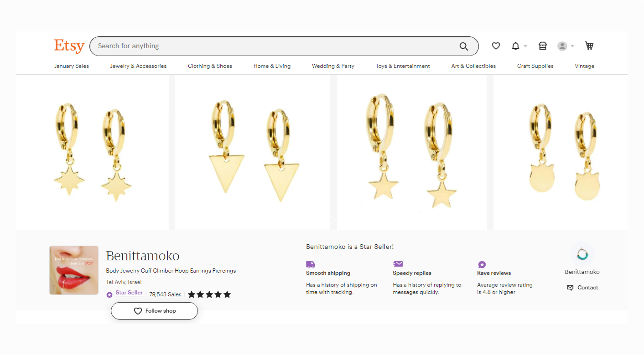The image size is (644, 355).
Task: Click Benittamoko owner name under avatar
Action: point(582,272)
